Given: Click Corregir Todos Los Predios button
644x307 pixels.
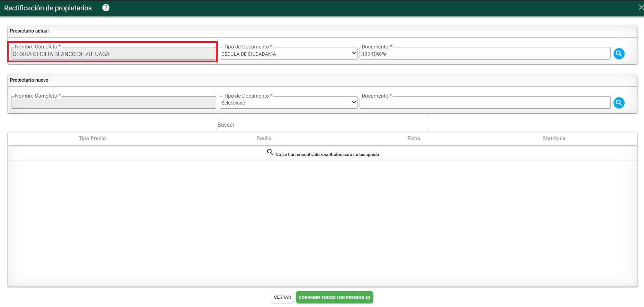Looking at the screenshot, I should 334,297.
